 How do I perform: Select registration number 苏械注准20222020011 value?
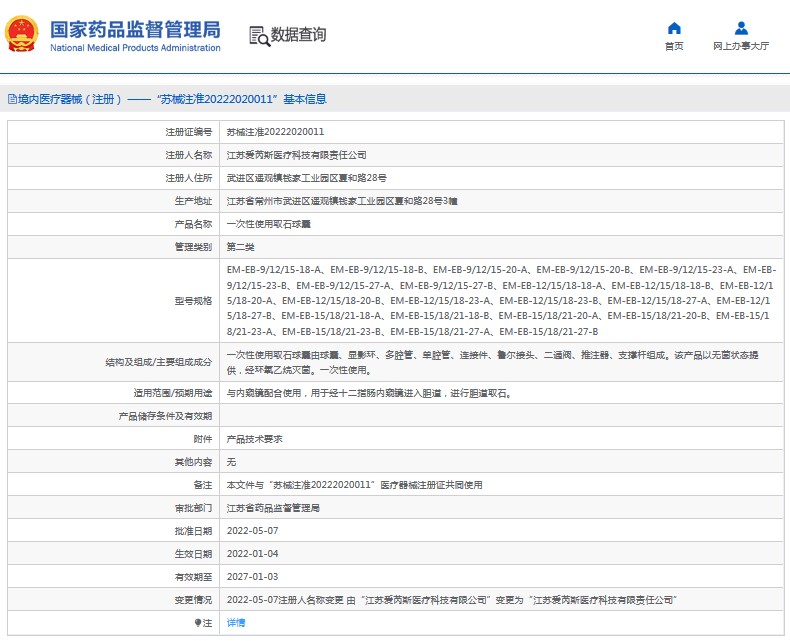coord(275,132)
